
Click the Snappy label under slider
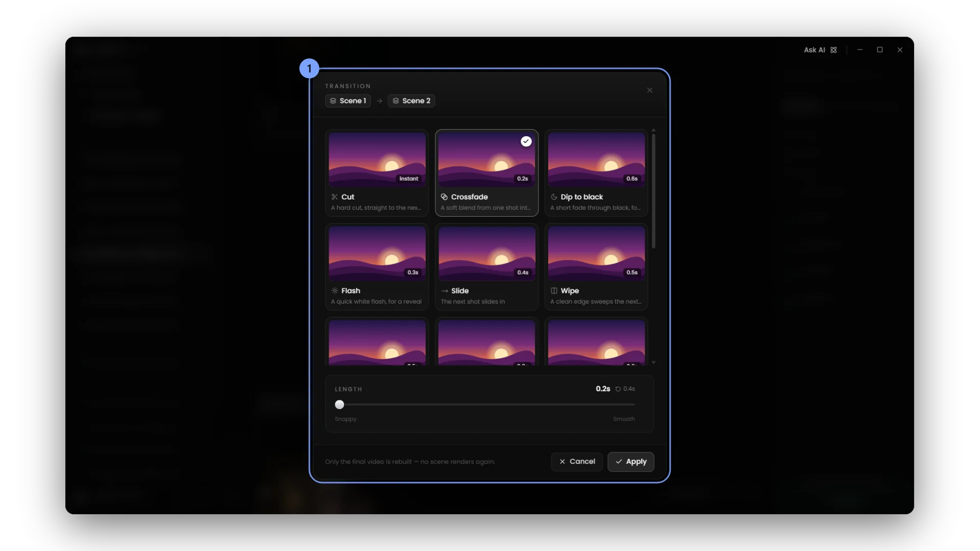(346, 419)
